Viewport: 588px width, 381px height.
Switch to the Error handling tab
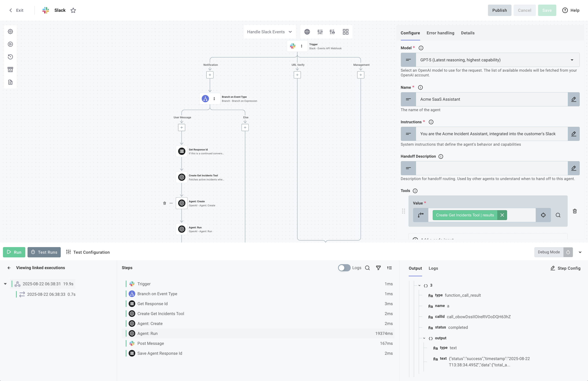point(440,33)
